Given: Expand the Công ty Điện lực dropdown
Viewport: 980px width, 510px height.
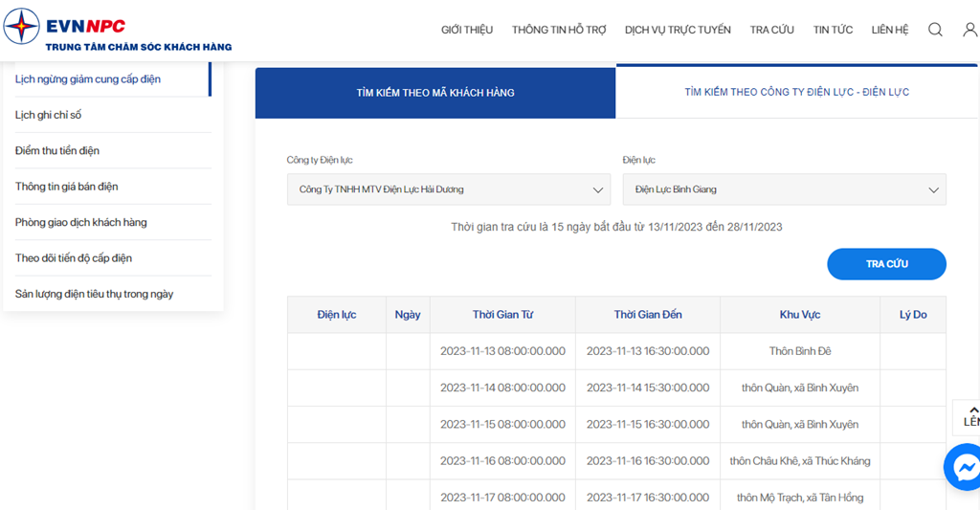Looking at the screenshot, I should [x=449, y=189].
